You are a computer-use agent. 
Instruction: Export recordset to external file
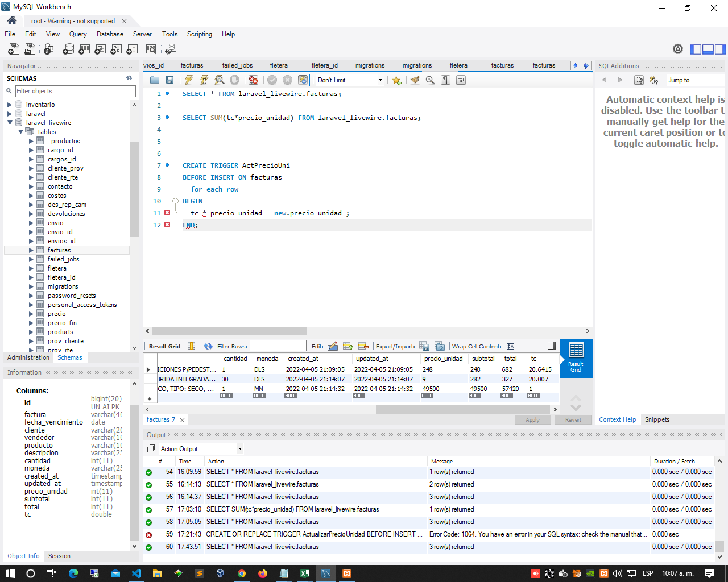[x=424, y=346]
